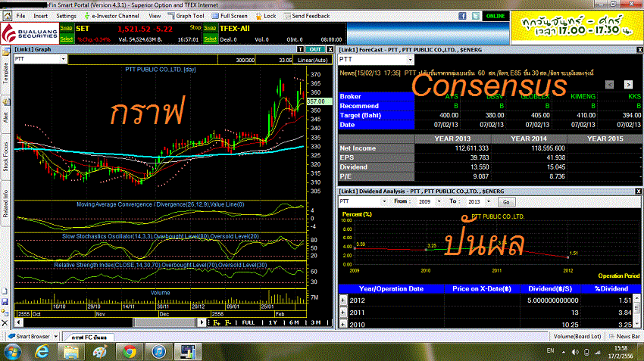Activate the Graph Tool
This screenshot has width=644, height=361.
(186, 16)
